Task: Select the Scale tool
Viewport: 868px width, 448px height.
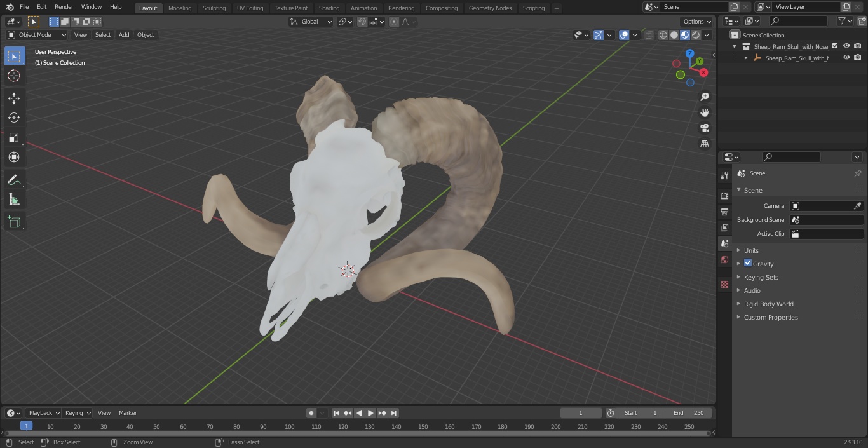Action: tap(14, 137)
